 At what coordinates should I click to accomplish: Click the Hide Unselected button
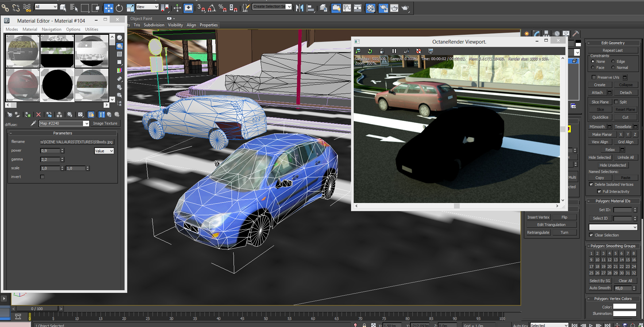point(613,165)
